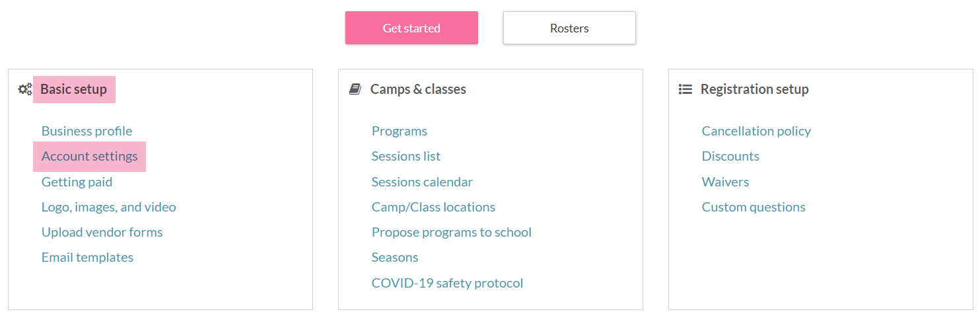Open COVID-19 safety protocol

pos(448,283)
